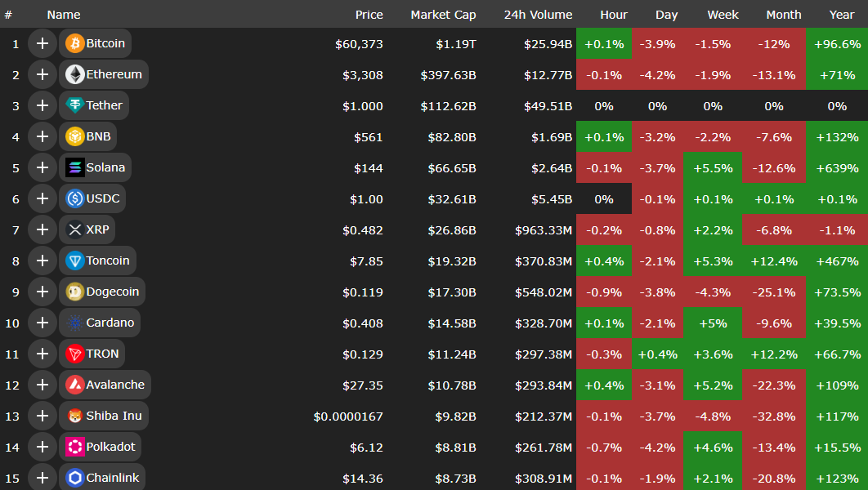Image resolution: width=868 pixels, height=490 pixels.
Task: Sort coins by Price column header
Action: click(x=369, y=15)
